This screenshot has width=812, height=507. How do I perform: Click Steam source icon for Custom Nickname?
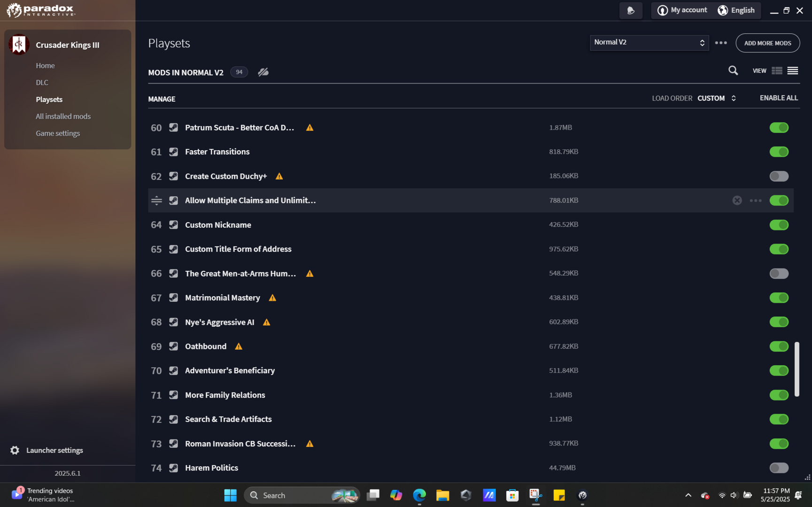coord(173,225)
